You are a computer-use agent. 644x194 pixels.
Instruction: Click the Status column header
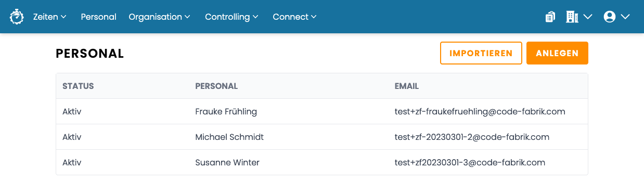[x=78, y=86]
